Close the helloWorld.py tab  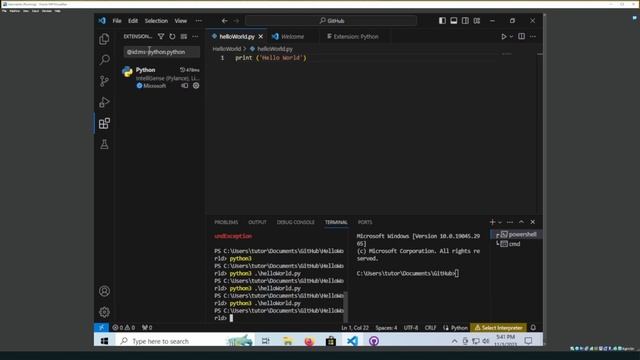tap(260, 36)
